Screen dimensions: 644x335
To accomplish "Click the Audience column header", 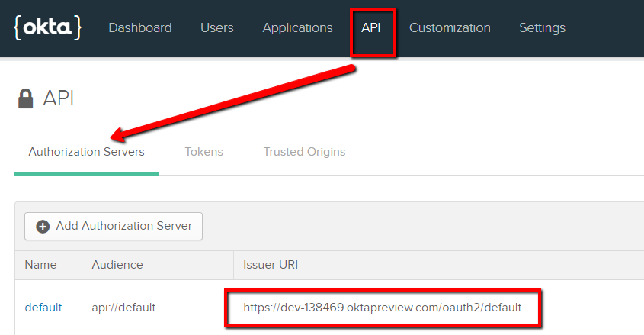I will 117,265.
